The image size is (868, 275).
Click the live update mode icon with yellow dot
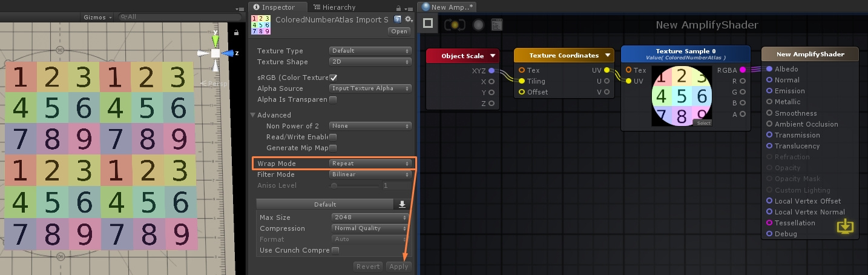pos(454,24)
